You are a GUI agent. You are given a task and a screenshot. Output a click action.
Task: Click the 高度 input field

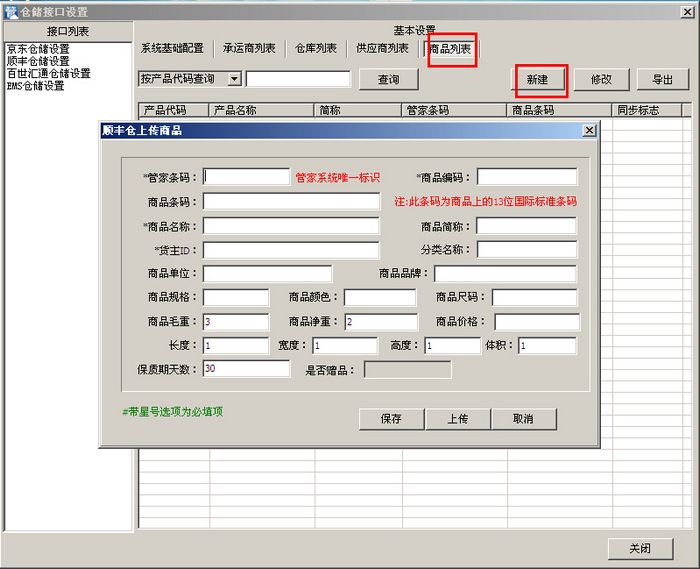coord(453,346)
